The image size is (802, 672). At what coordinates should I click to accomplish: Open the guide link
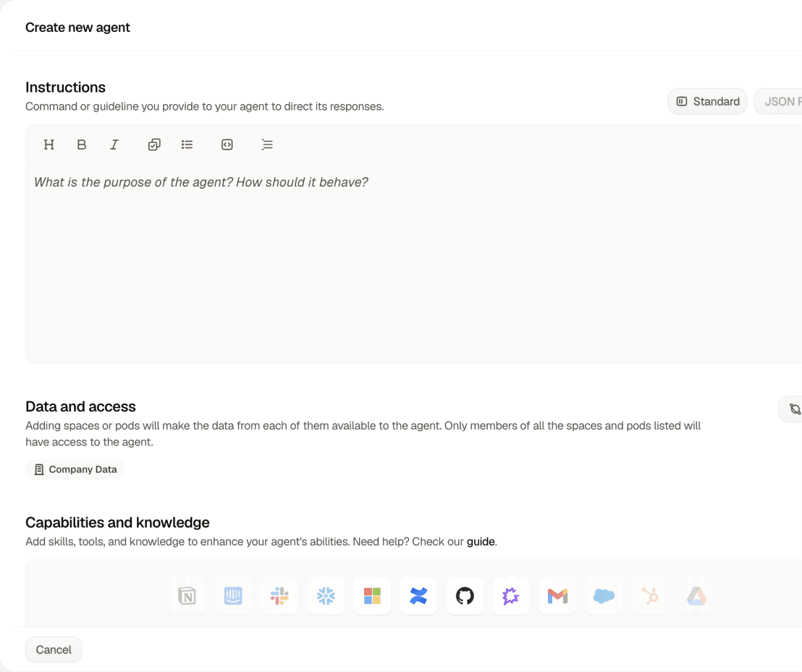[481, 542]
